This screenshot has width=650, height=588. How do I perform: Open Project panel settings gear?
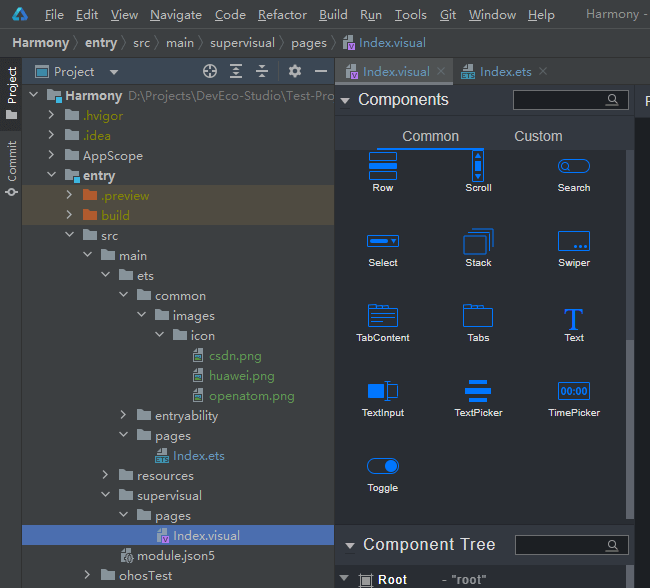coord(295,71)
